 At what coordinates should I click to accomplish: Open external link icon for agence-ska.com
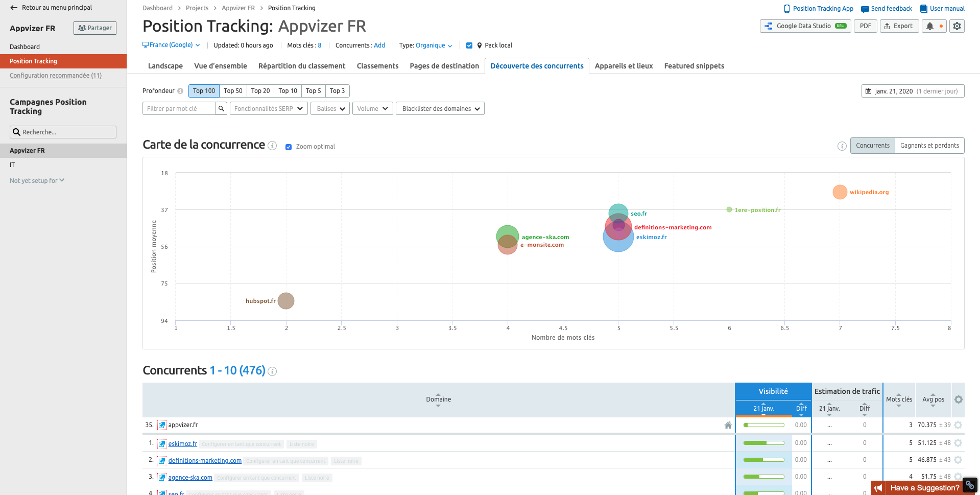[162, 478]
